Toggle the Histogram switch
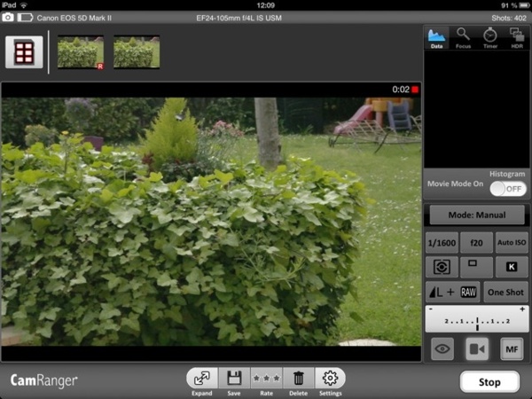This screenshot has height=399, width=532. point(507,189)
